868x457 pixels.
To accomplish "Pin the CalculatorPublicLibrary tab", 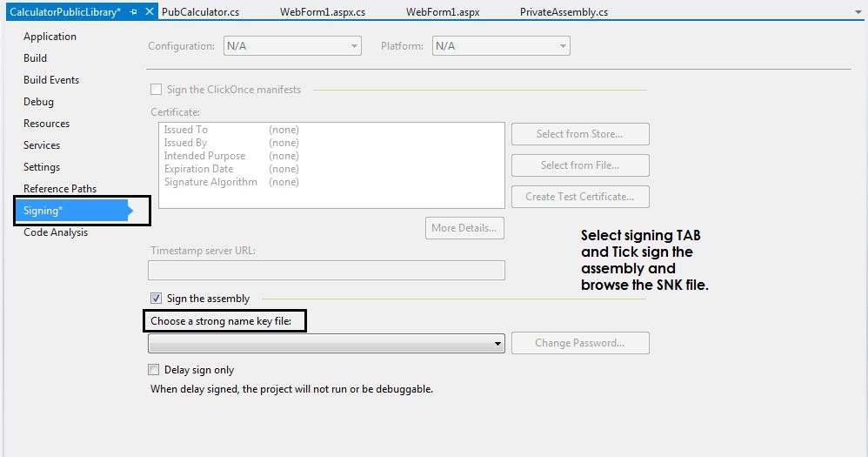I will coord(133,11).
